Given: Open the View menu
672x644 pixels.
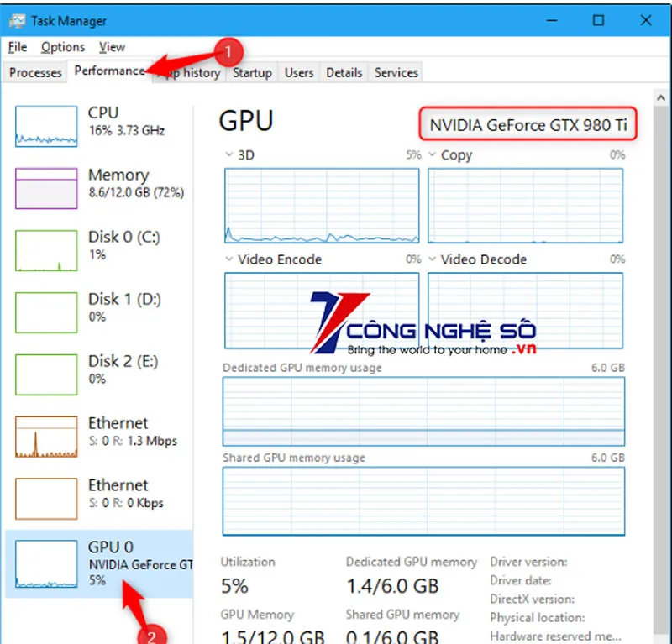Looking at the screenshot, I should 112,47.
